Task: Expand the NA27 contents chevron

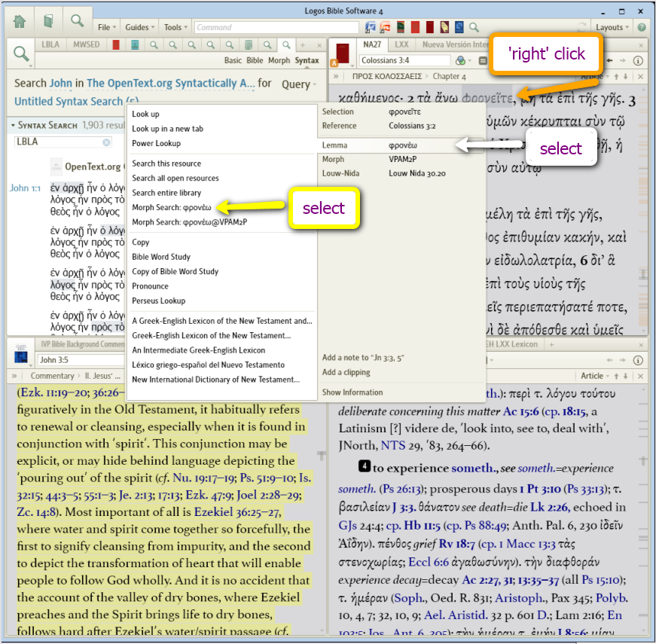Action: click(335, 77)
